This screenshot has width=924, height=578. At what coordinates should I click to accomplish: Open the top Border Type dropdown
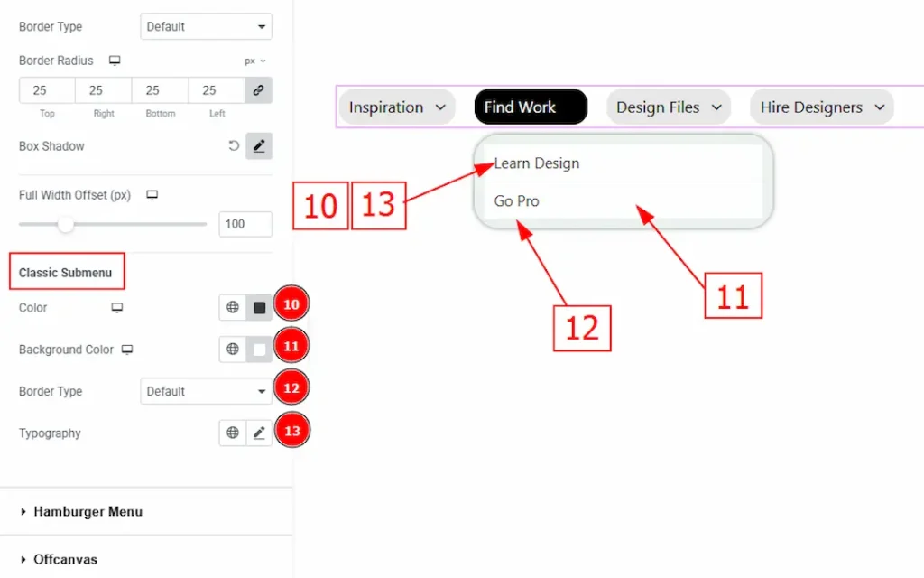coord(206,27)
